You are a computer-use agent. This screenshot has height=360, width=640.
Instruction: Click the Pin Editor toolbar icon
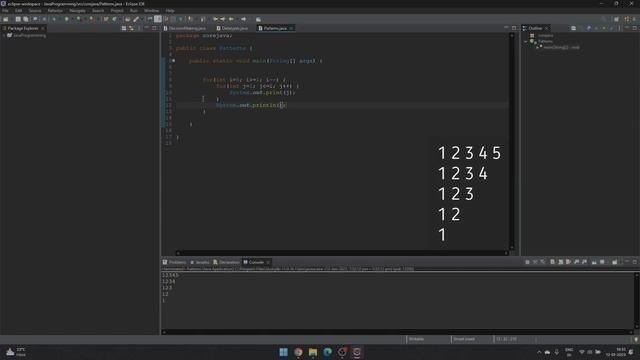258,19
